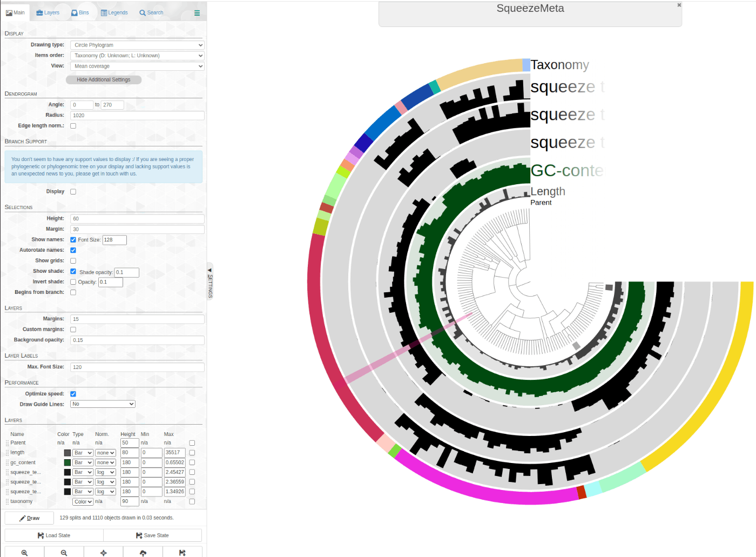The width and height of the screenshot is (756, 557).
Task: Click the center/fit crosshair arrows icon
Action: click(104, 553)
